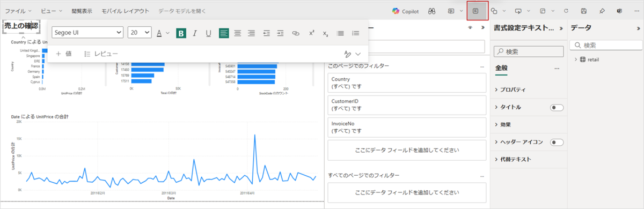This screenshot has width=644, height=209.
Task: Apply subscript formatting
Action: [x=325, y=33]
